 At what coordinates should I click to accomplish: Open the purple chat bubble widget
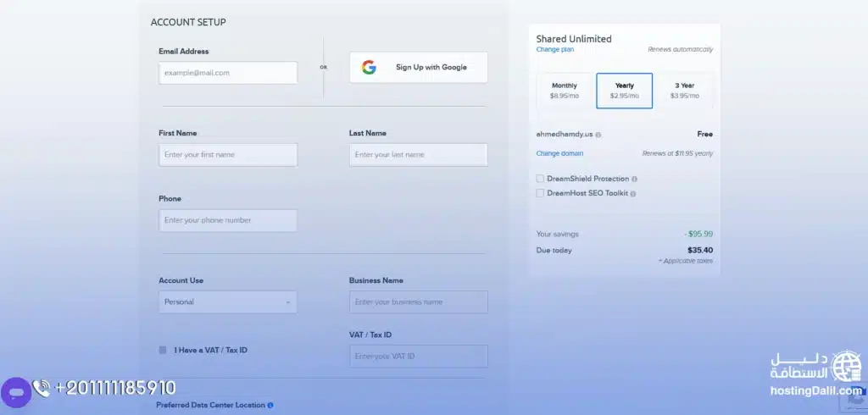click(15, 393)
